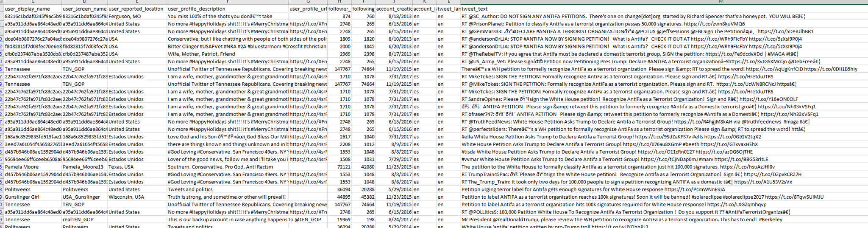Select the following column header cell

click(x=363, y=9)
